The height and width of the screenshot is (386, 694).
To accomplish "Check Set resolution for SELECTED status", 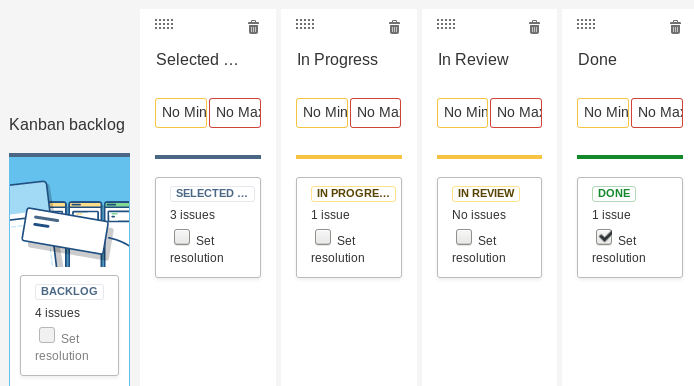I will [x=182, y=237].
